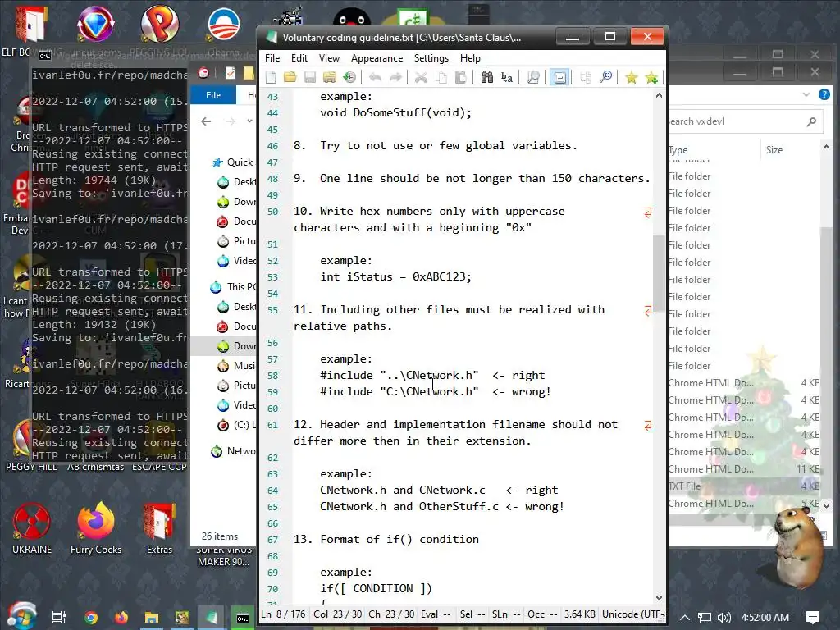This screenshot has height=630, width=840.
Task: Click the UKRAINE desktop shortcut
Action: coord(32,528)
